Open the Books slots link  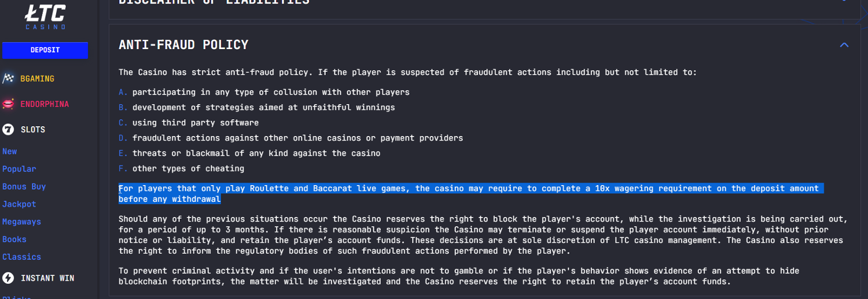point(14,239)
